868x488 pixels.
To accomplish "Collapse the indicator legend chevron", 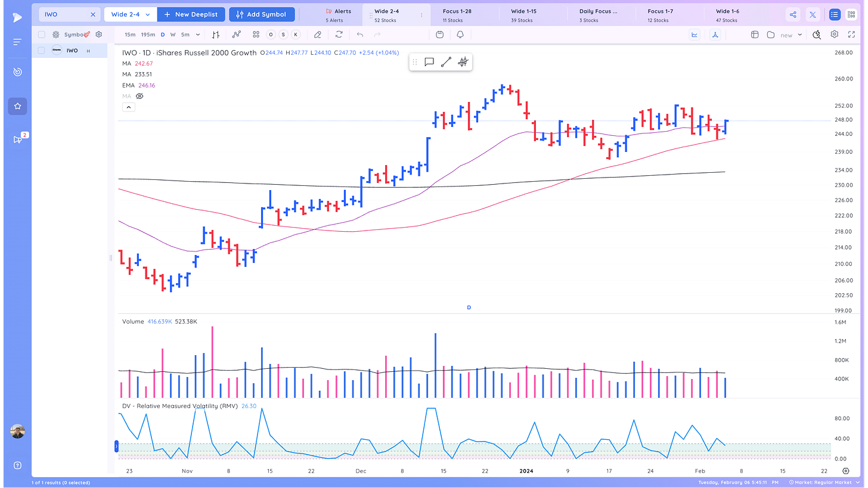I will (128, 107).
